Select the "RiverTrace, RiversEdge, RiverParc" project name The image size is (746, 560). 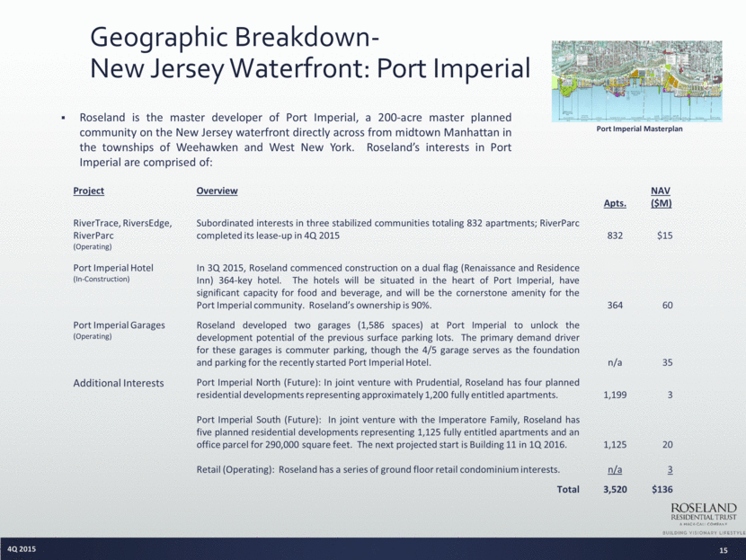(122, 229)
